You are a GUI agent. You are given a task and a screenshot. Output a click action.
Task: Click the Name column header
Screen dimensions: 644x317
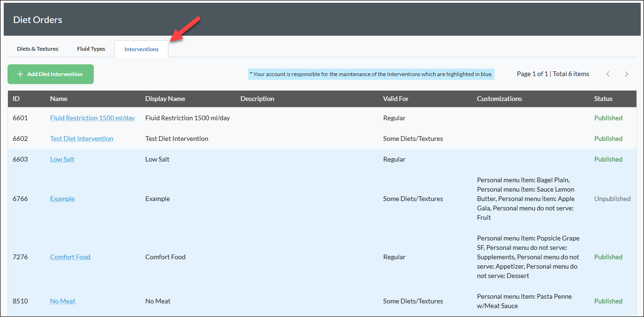(x=59, y=99)
